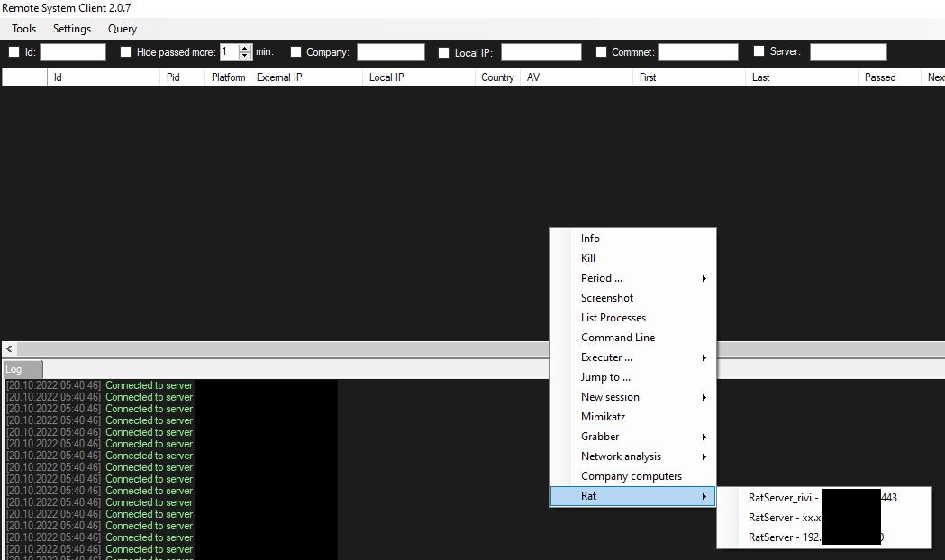Open the Settings menu
This screenshot has width=945, height=560.
(72, 29)
